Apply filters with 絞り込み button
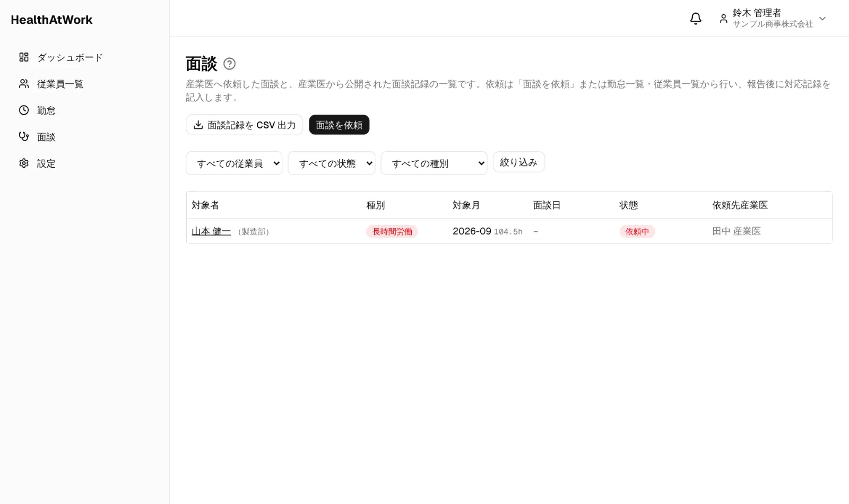 point(519,162)
